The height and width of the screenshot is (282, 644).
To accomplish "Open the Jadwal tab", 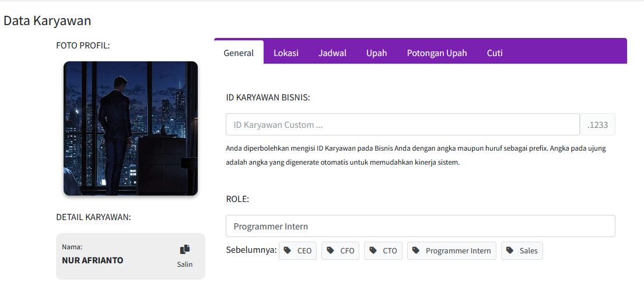I will [332, 53].
